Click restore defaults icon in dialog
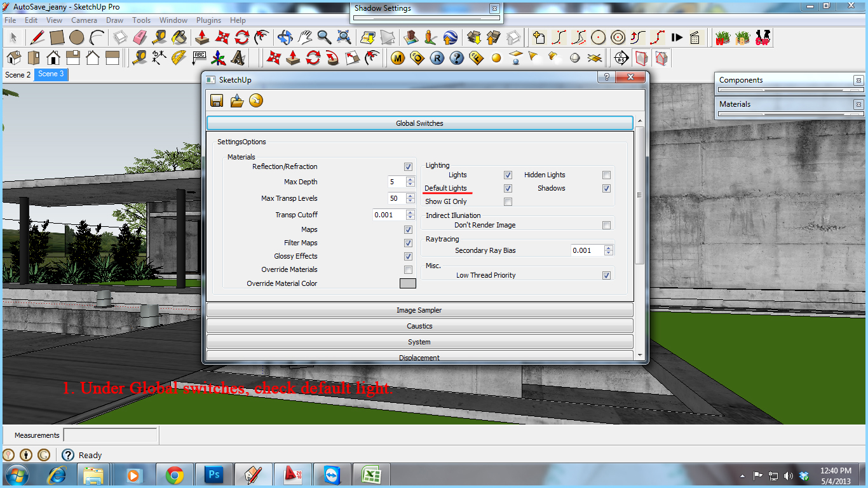 256,100
